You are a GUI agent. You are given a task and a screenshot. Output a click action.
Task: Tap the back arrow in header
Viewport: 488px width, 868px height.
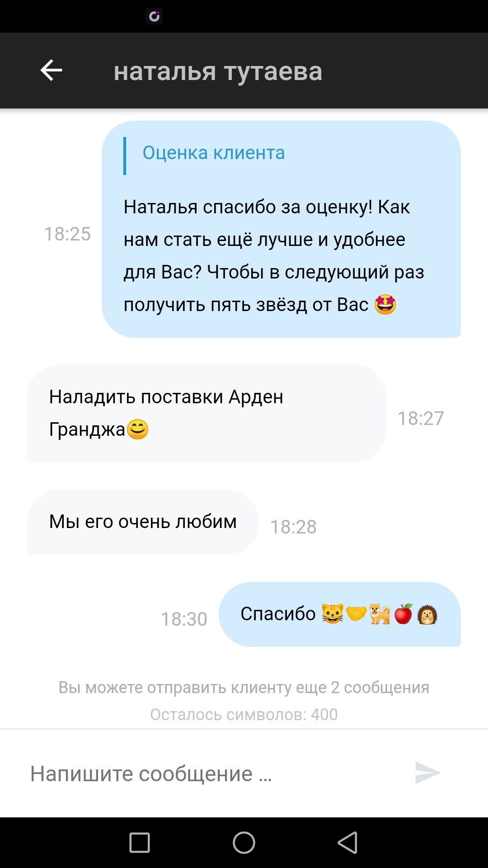click(x=51, y=71)
